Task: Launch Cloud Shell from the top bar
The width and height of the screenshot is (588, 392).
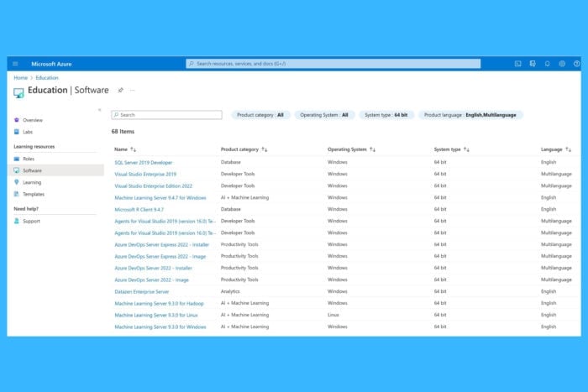Action: pyautogui.click(x=517, y=64)
